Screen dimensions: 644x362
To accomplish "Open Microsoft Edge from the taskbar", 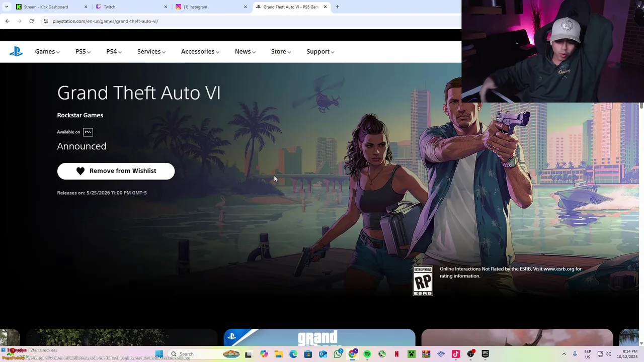I will (293, 354).
